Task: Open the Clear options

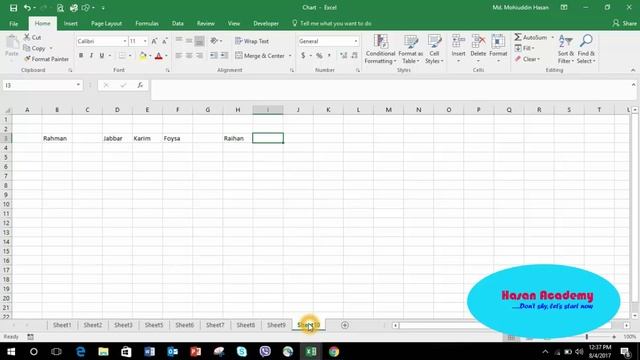Action: [x=527, y=59]
